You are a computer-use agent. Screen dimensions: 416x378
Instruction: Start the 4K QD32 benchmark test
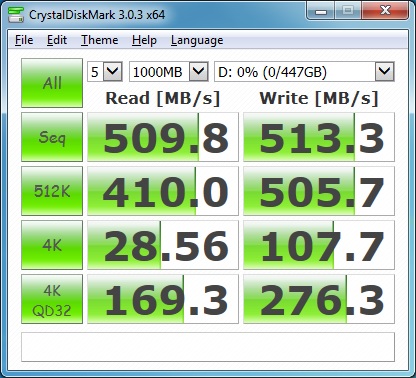(52, 299)
